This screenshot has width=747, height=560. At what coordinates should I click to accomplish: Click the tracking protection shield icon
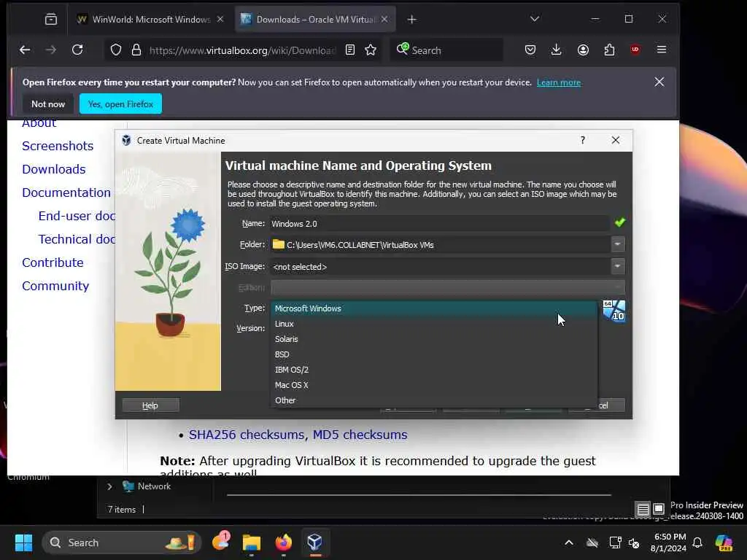[x=116, y=50]
